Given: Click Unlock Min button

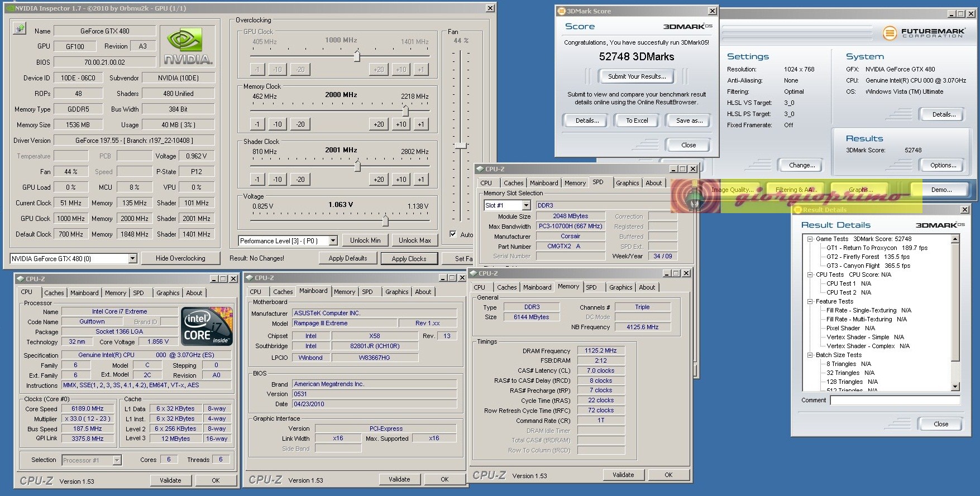Looking at the screenshot, I should click(x=365, y=240).
